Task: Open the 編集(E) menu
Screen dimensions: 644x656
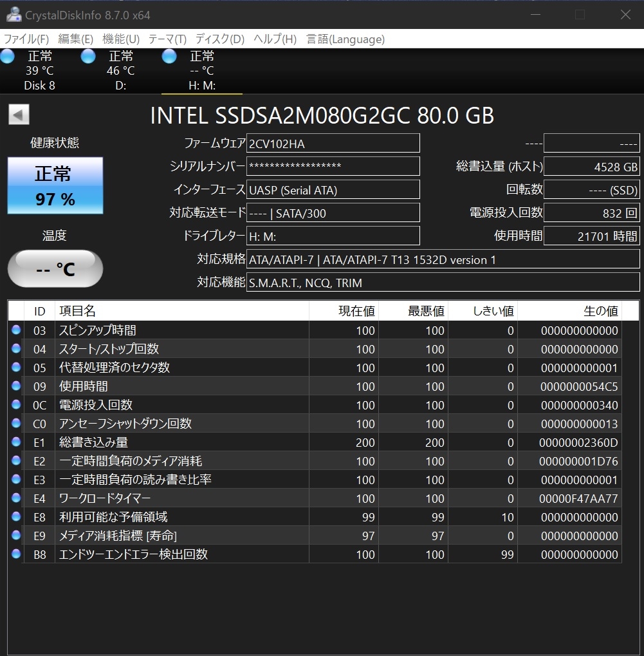Action: pyautogui.click(x=75, y=39)
